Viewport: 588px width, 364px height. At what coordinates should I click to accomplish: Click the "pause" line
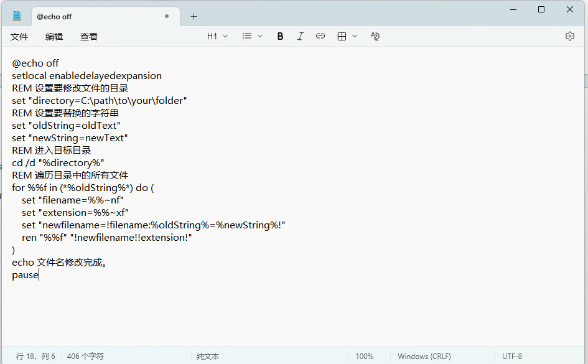pyautogui.click(x=25, y=275)
